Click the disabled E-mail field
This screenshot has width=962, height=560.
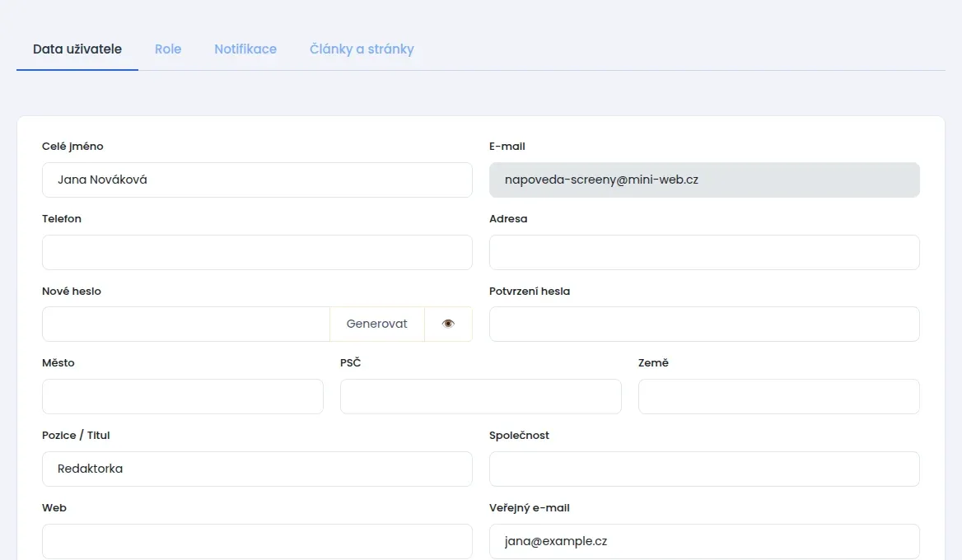[704, 180]
